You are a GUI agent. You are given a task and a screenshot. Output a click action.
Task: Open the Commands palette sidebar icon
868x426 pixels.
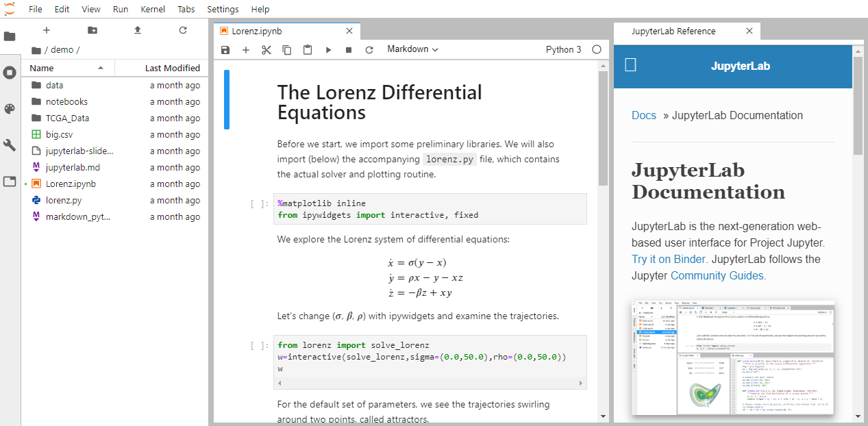10,109
